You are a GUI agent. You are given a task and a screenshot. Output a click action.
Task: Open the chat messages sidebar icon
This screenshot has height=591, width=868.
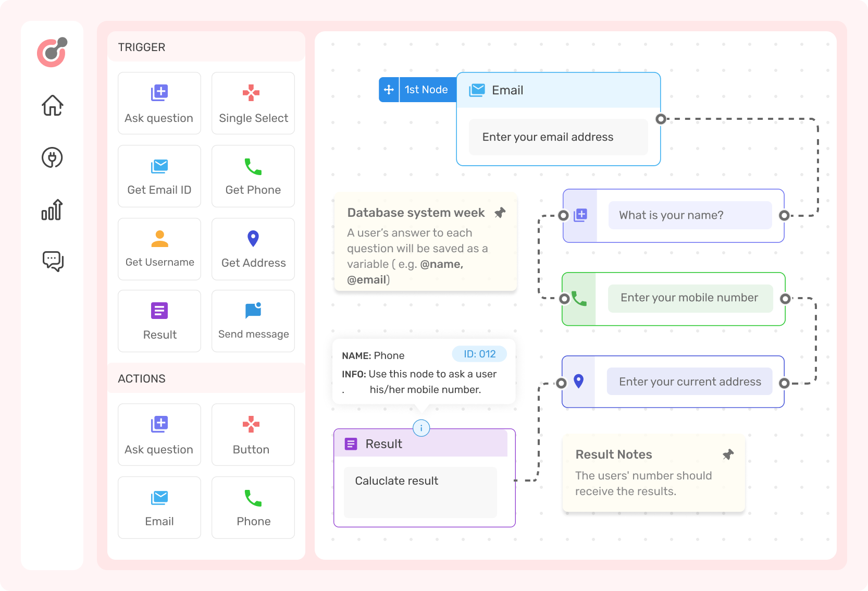point(53,261)
